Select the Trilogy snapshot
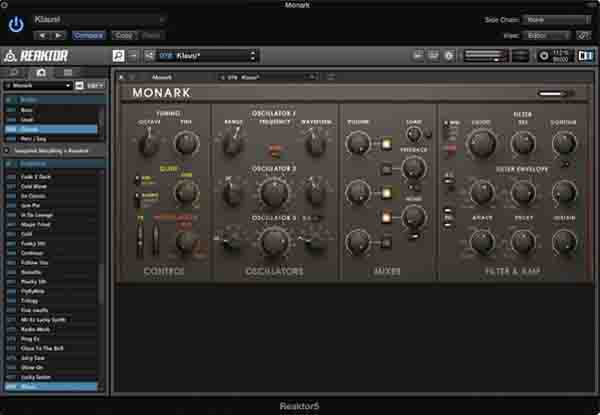Image resolution: width=600 pixels, height=415 pixels. point(51,301)
